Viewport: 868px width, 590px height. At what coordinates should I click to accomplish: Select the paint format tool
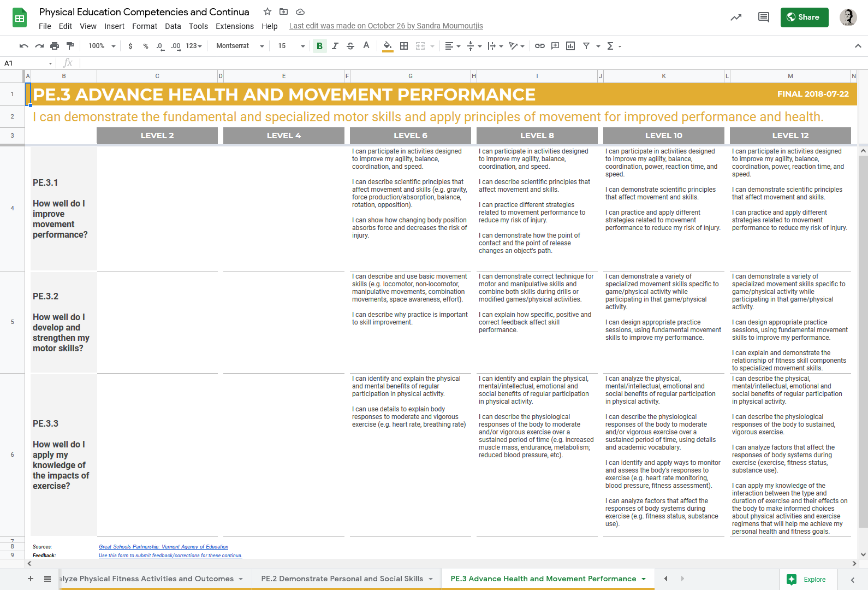pos(70,46)
